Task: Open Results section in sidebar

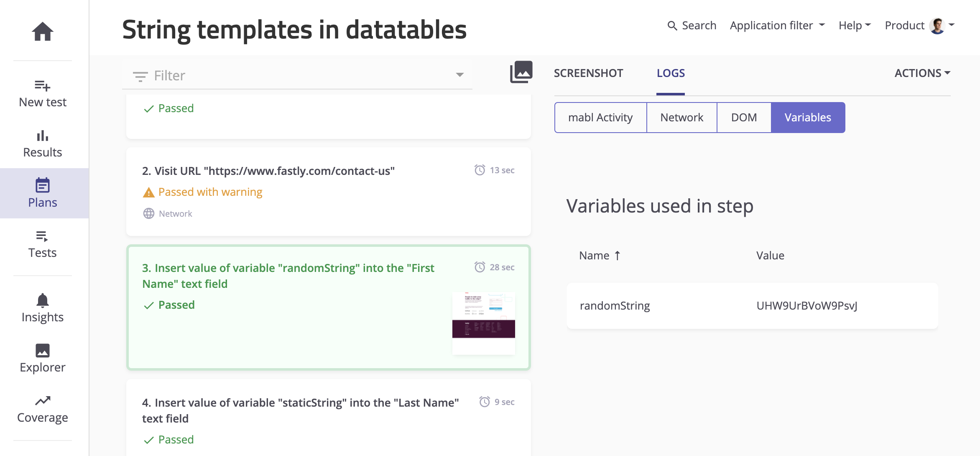Action: point(43,143)
